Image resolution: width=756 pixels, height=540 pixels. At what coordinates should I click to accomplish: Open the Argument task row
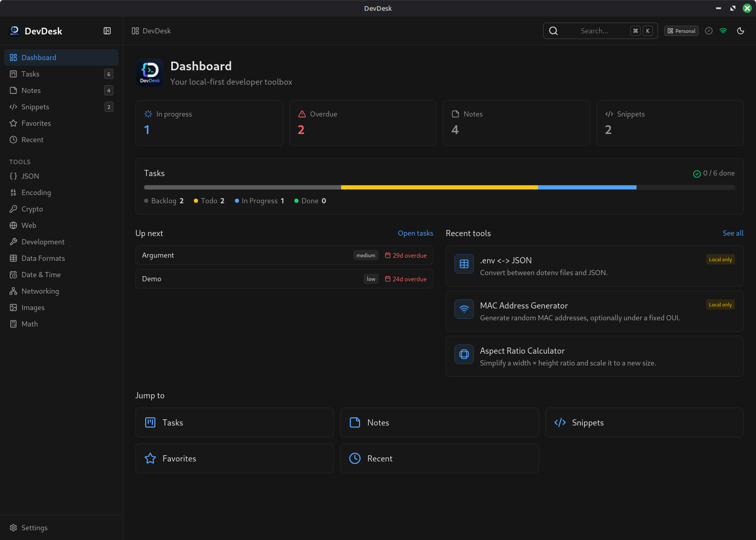[x=284, y=255]
